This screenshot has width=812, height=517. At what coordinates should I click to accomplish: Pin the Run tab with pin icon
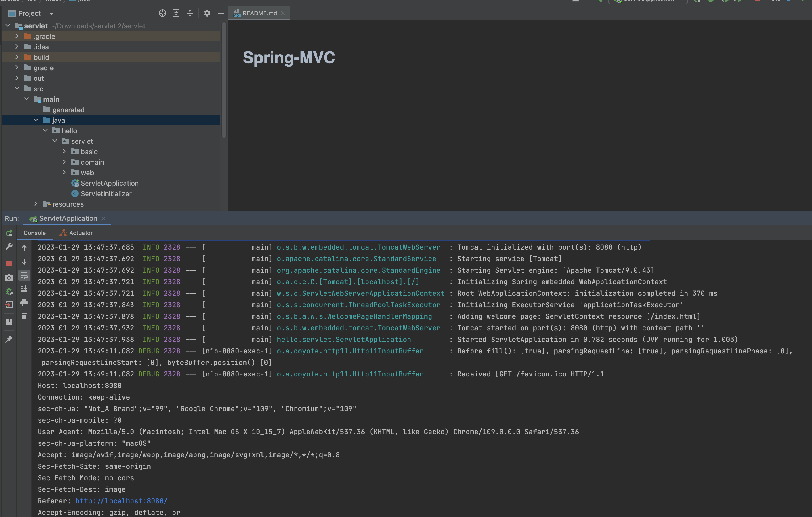point(9,339)
